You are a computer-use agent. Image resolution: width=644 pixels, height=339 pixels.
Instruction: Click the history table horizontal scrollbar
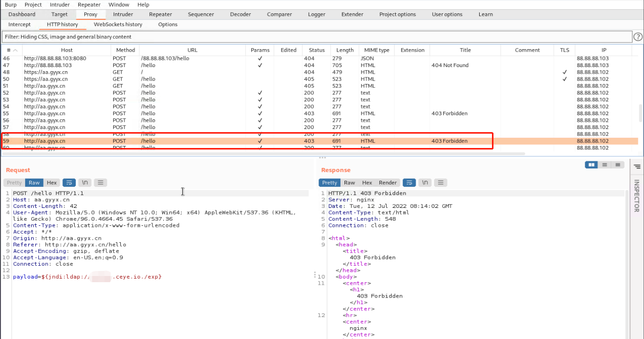(263, 154)
